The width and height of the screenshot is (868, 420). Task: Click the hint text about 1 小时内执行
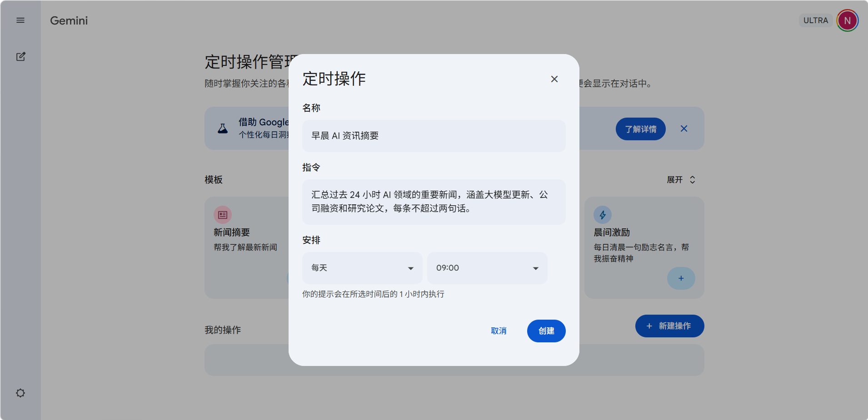click(x=374, y=294)
